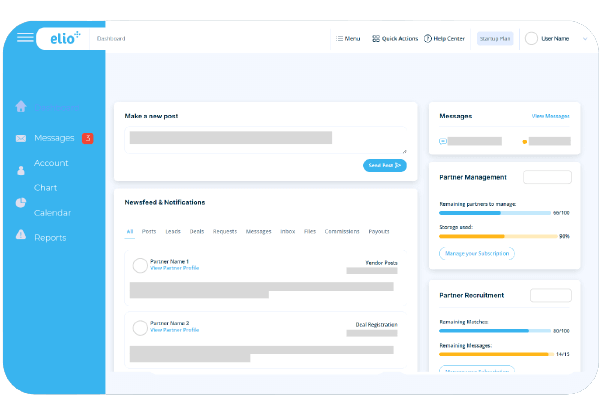Click the Dashboard breadcrumb in header
Viewport: 602px width, 414px height.
(111, 38)
